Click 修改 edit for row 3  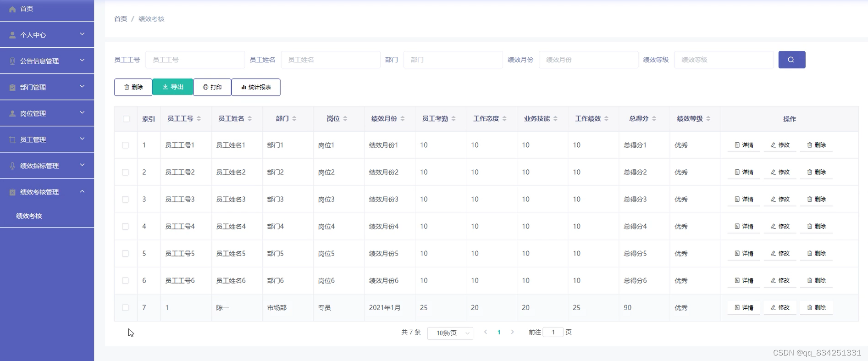point(780,199)
